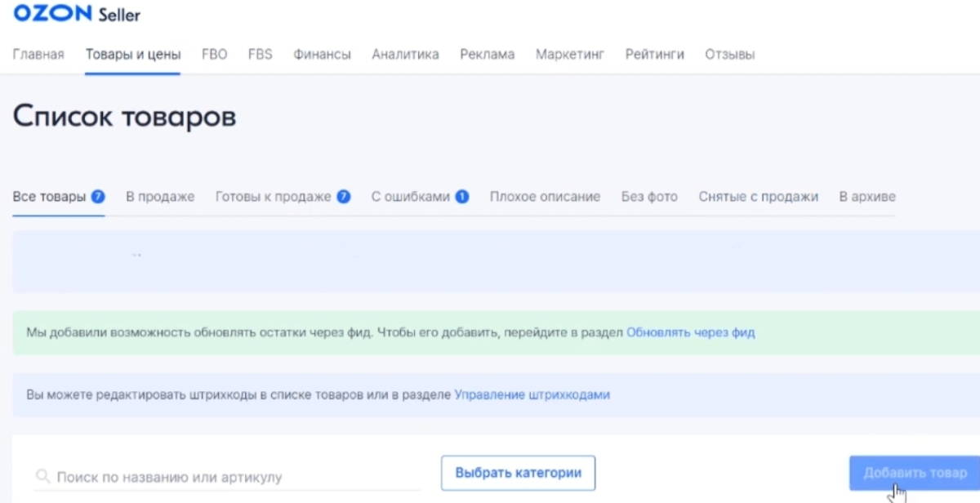The image size is (980, 503).
Task: Switch to the В продаже tab
Action: pos(160,197)
